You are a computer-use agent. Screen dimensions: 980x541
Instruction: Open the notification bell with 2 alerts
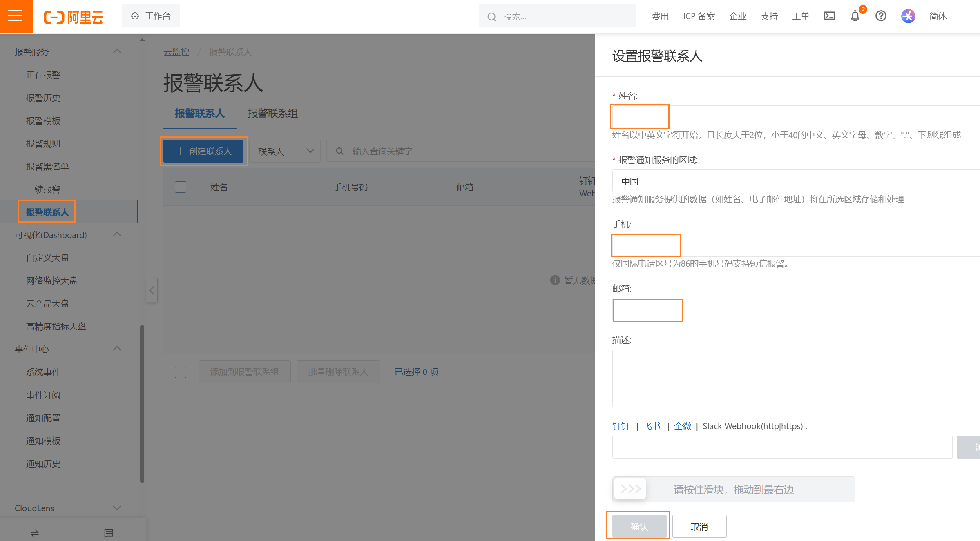coord(855,16)
